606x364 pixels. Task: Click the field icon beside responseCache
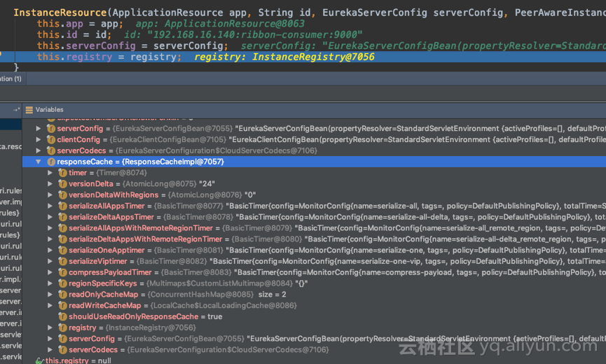pos(51,162)
